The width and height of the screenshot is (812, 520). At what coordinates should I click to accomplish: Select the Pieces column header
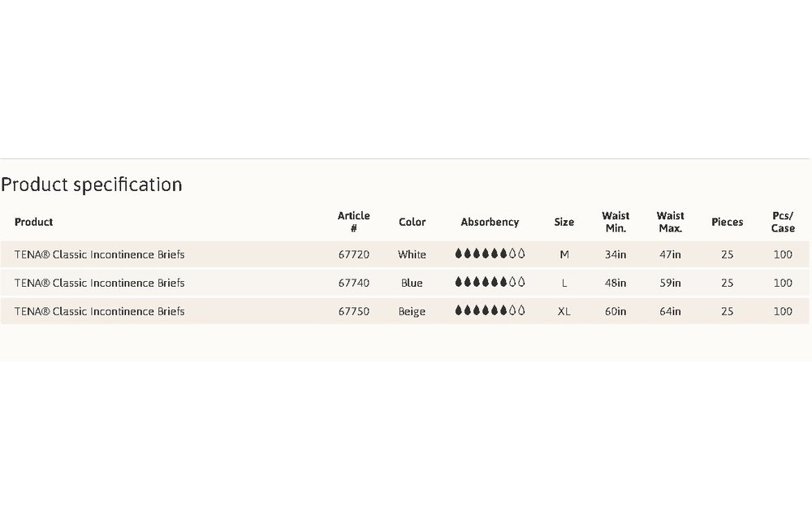coord(727,222)
